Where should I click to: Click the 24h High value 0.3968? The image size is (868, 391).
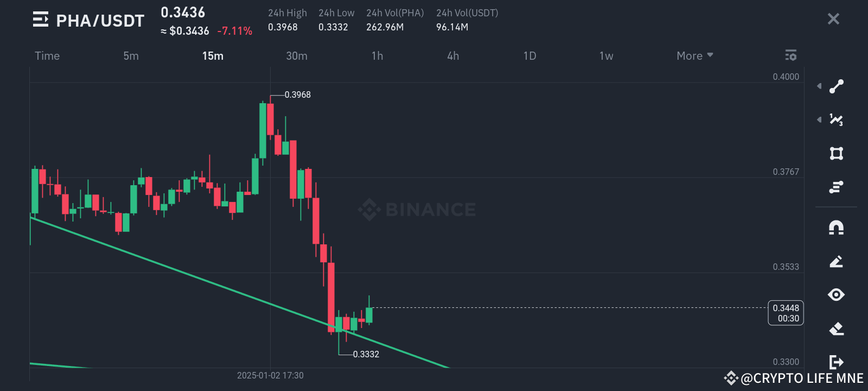[283, 27]
